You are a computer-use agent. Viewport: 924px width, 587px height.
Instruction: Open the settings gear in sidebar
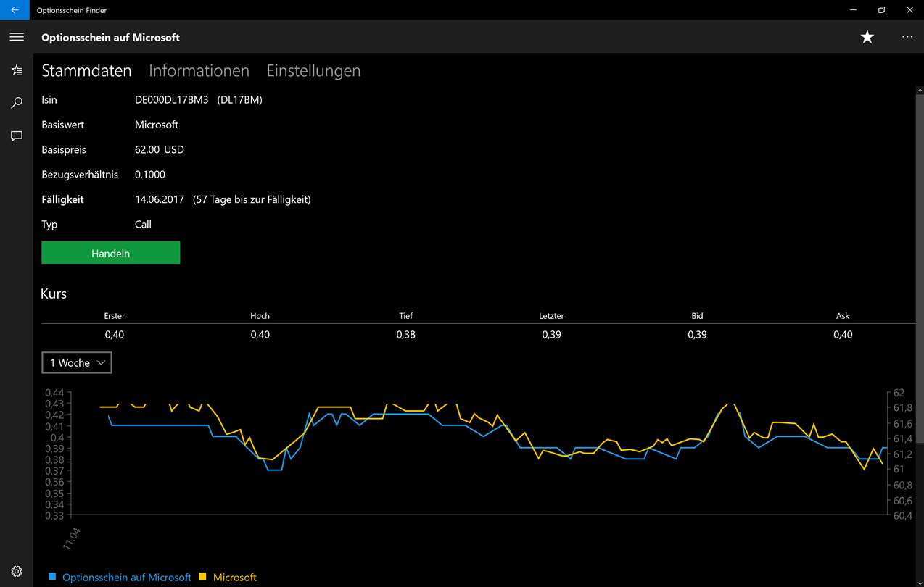click(x=17, y=571)
